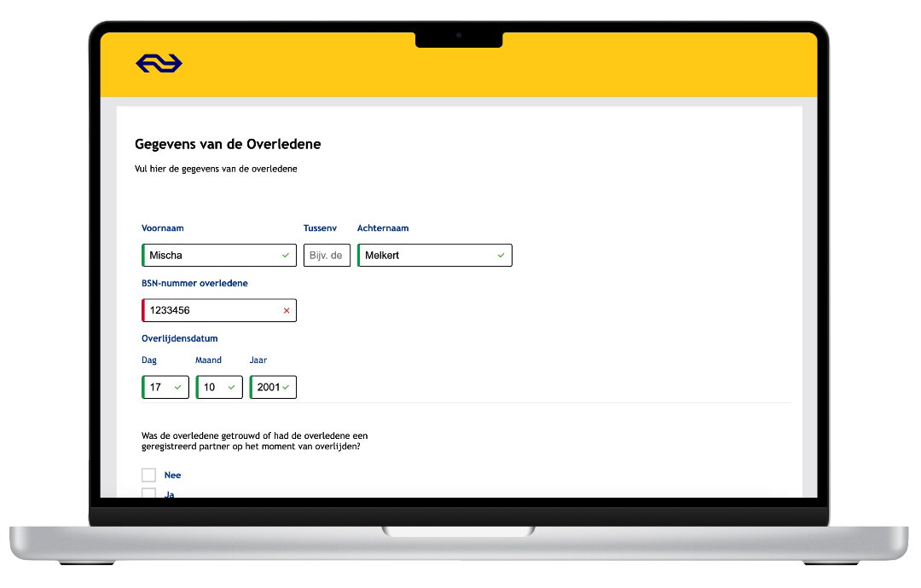Click the Nee option label
921x588 pixels.
coord(172,476)
